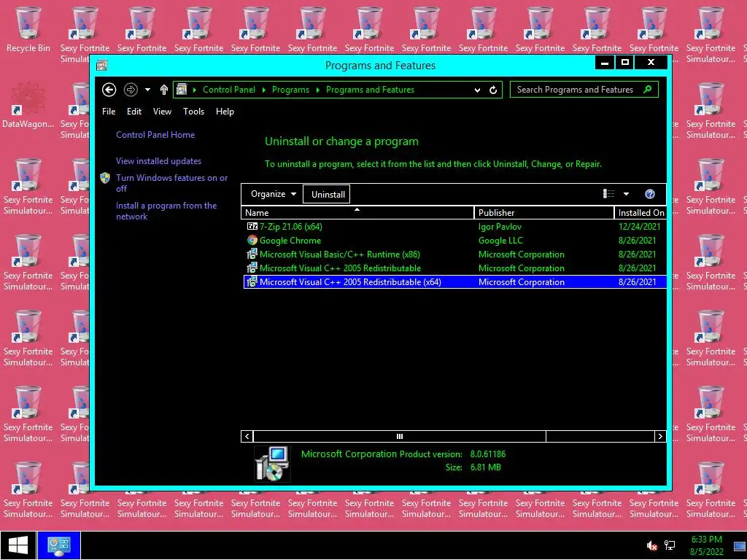The height and width of the screenshot is (560, 747).
Task: Click the installer icon in details pane
Action: click(273, 463)
